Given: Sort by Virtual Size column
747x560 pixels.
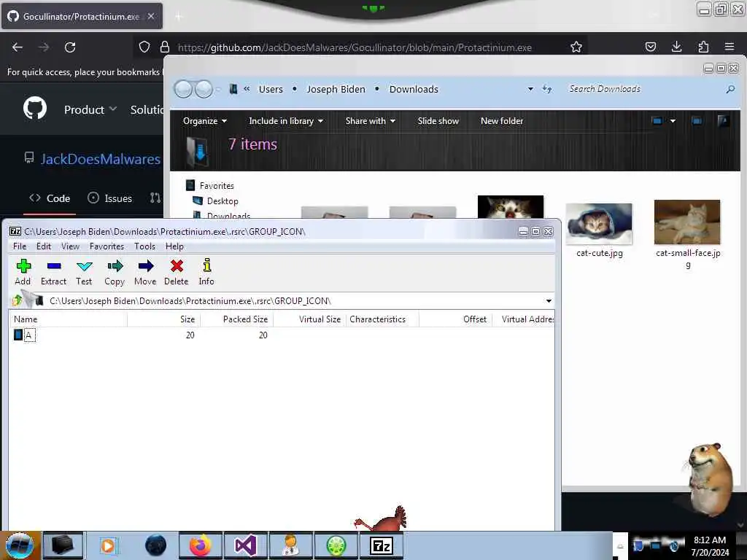Looking at the screenshot, I should coord(309,319).
